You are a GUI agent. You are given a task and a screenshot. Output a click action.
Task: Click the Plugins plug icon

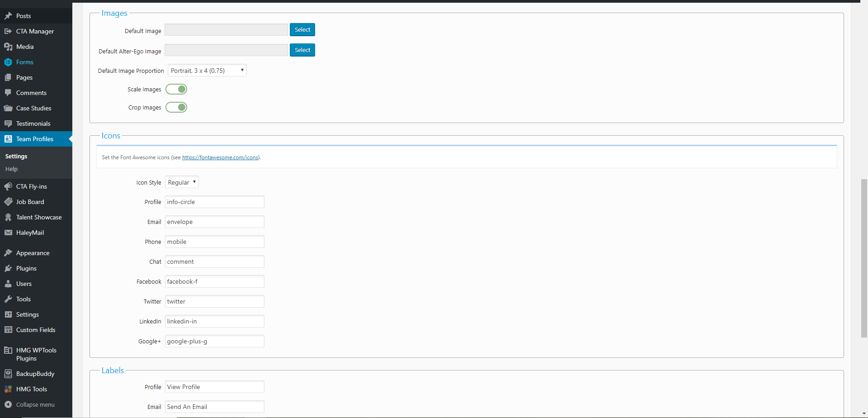point(8,268)
